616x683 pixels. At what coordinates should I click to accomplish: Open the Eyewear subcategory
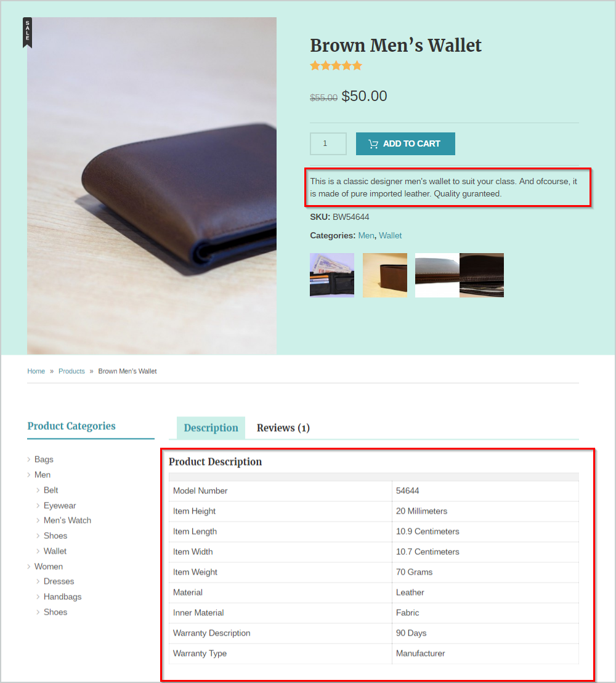tap(60, 506)
